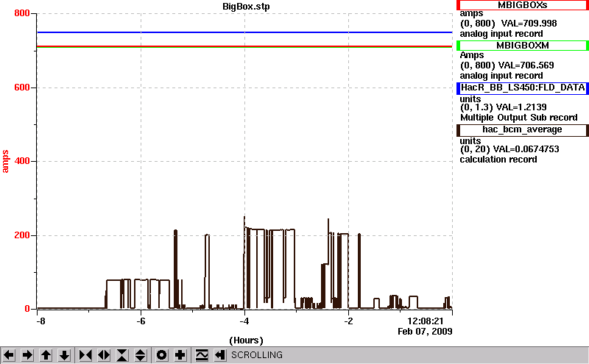The height and width of the screenshot is (364, 589).
Task: Zoom out on time axis (outward-pointing triangles)
Action: pos(104,355)
